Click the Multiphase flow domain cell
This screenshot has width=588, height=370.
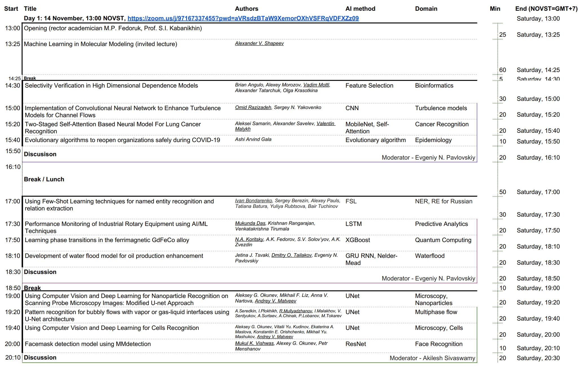(x=436, y=312)
